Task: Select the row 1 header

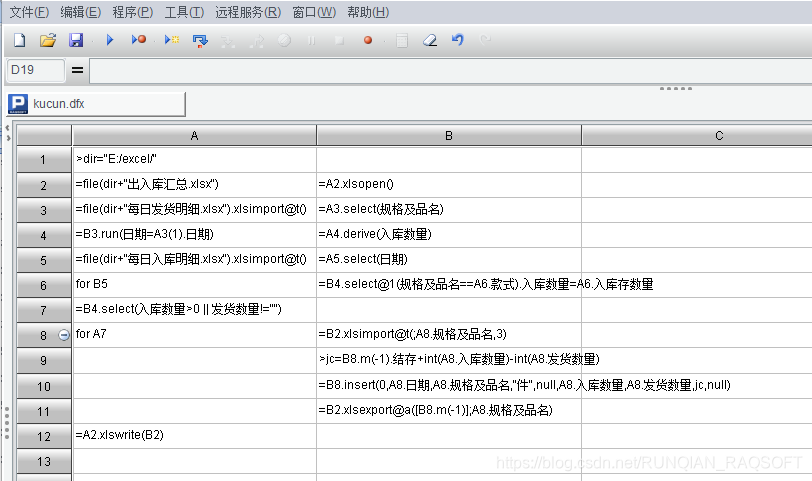Action: 44,159
